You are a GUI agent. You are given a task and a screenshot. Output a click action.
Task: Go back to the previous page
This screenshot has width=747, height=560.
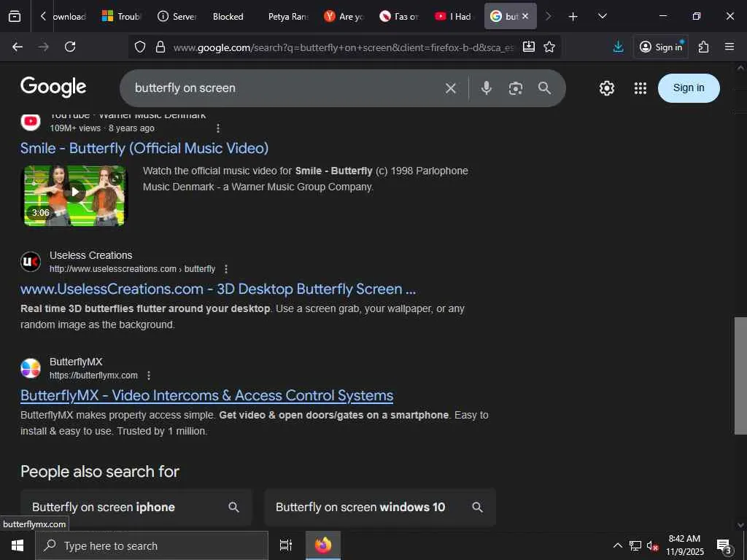click(18, 47)
